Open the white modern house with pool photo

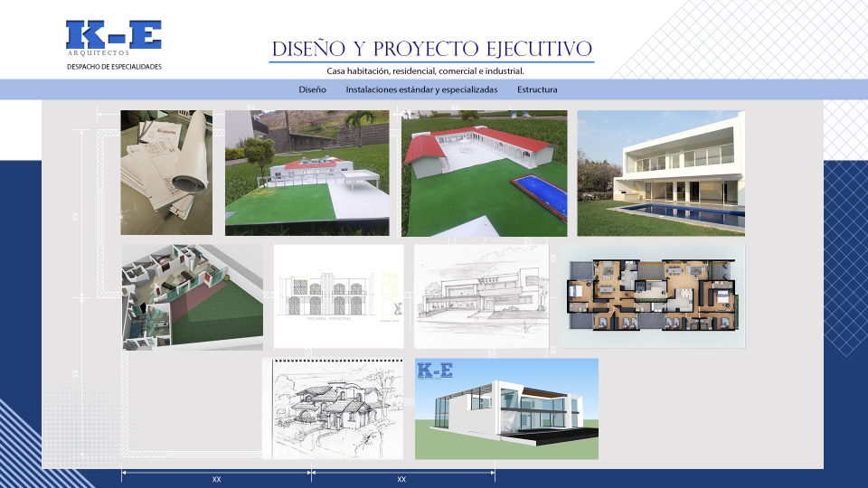pos(661,173)
